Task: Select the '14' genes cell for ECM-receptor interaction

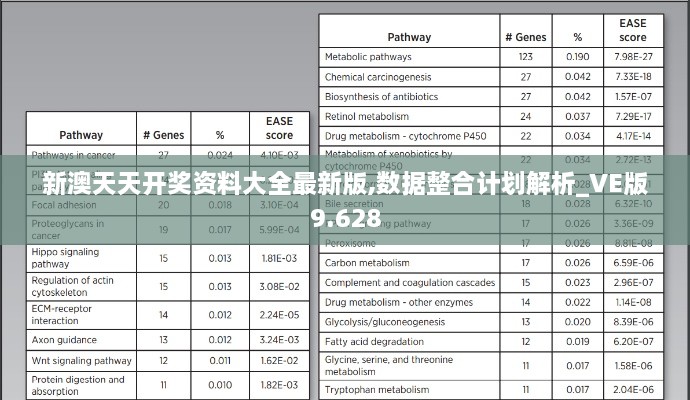Action: pos(163,315)
